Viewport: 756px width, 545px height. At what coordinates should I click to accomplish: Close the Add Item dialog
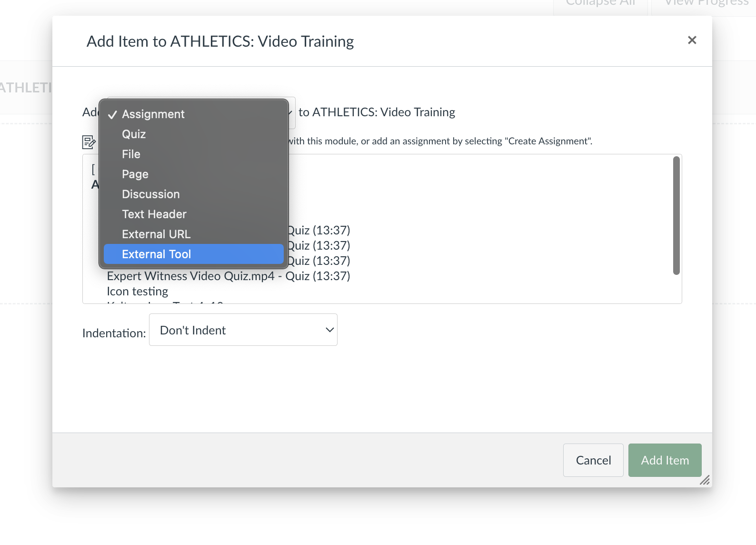[x=692, y=40]
